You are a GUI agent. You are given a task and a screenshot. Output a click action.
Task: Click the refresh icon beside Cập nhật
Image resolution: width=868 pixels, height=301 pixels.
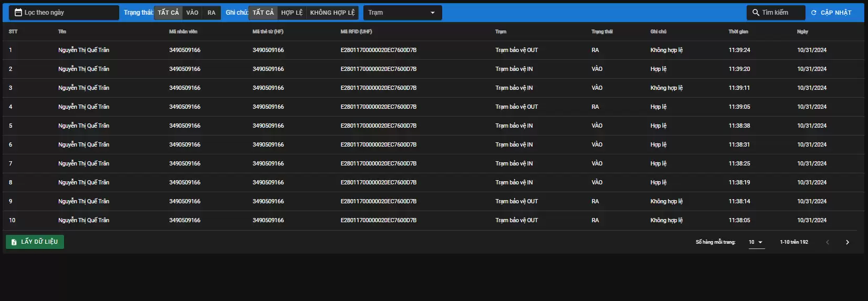click(x=813, y=13)
